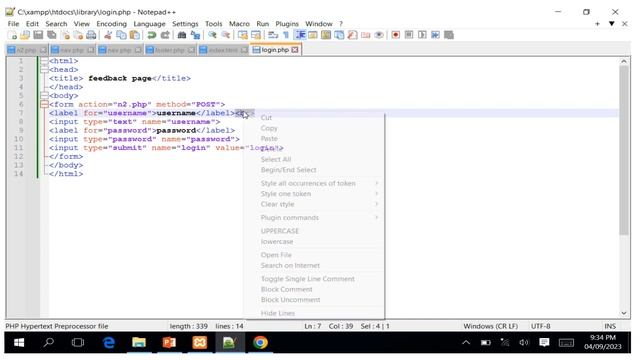Open the tab list dropdown triangle at top right
This screenshot has height=360, width=640.
pos(611,24)
